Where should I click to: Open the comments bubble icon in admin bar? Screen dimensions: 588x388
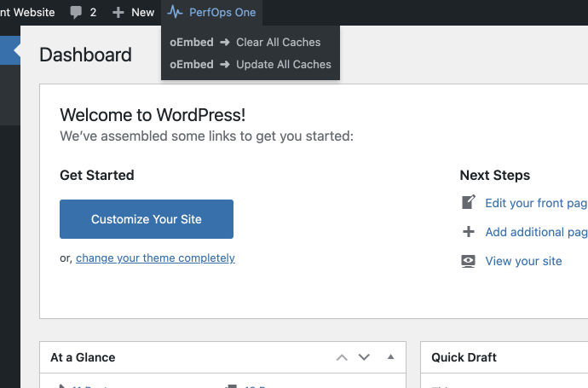(x=76, y=13)
